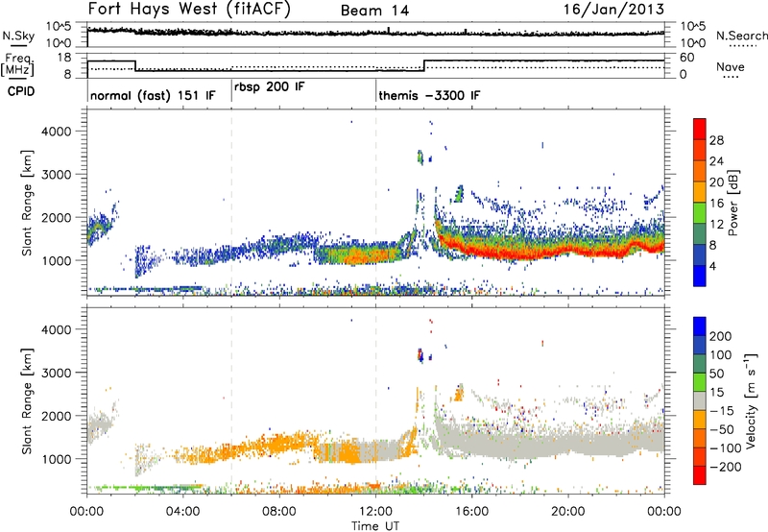This screenshot has width=768, height=532.
Task: Click the power colorbar tick '28'
Action: pyautogui.click(x=716, y=140)
